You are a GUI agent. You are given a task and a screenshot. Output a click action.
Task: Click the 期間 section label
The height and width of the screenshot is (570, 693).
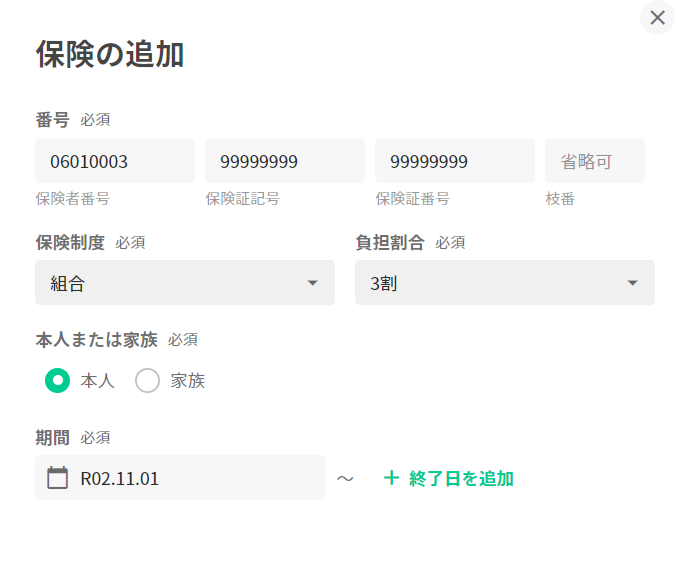tap(52, 437)
